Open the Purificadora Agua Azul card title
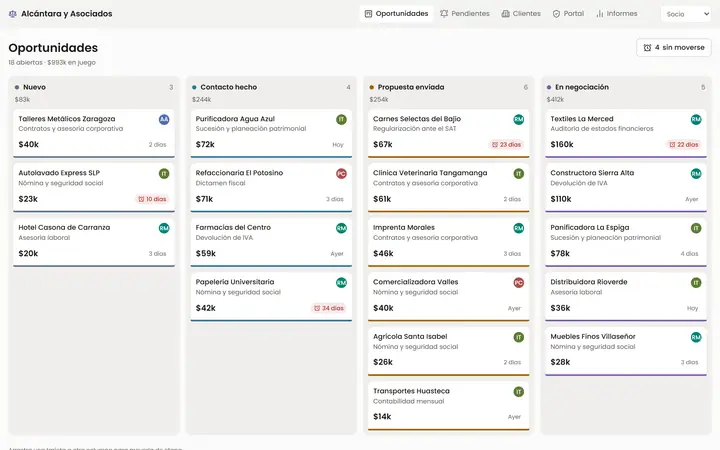Screen dimensions: 720x450 [x=235, y=118]
